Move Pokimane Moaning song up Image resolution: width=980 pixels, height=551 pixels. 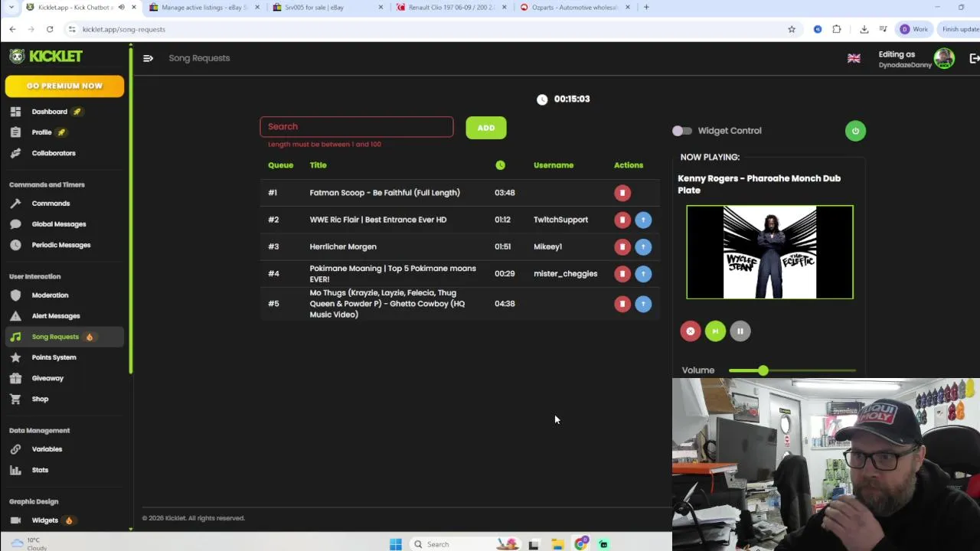pos(643,273)
